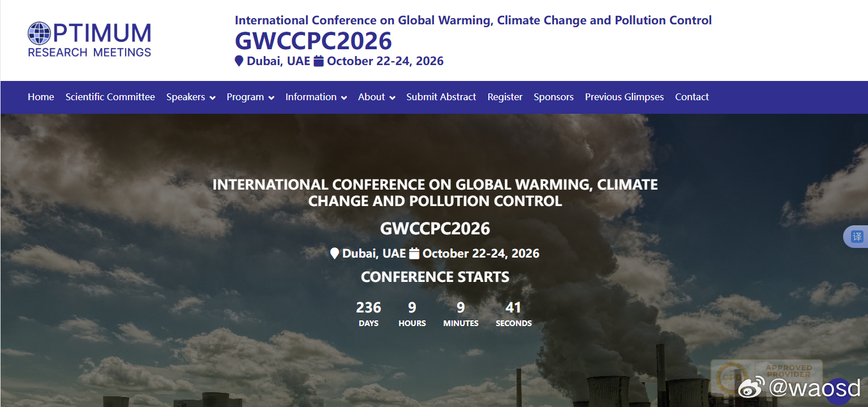Click header text 'Dubai, UAE'
Viewport: 868px width, 407px height.
[x=278, y=61]
